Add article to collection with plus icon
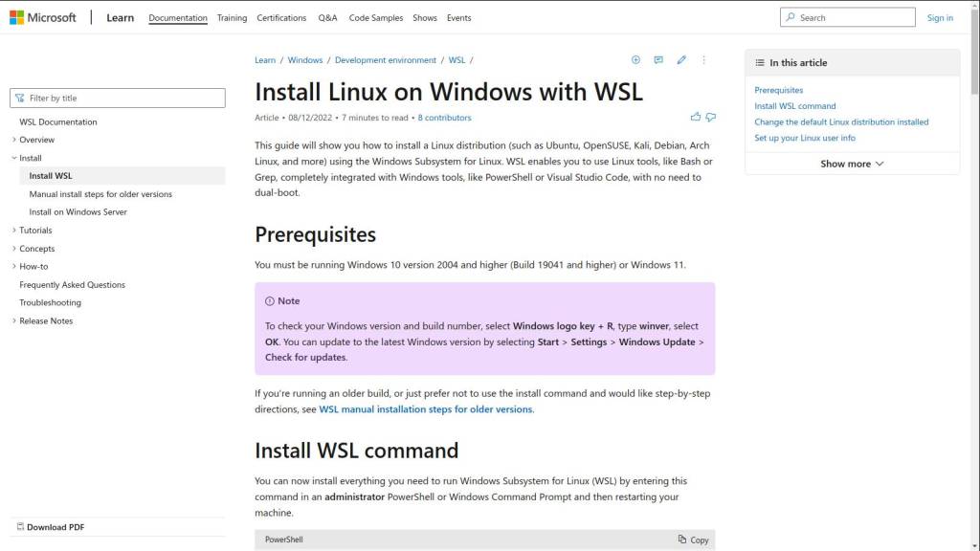Image resolution: width=980 pixels, height=551 pixels. [x=635, y=60]
